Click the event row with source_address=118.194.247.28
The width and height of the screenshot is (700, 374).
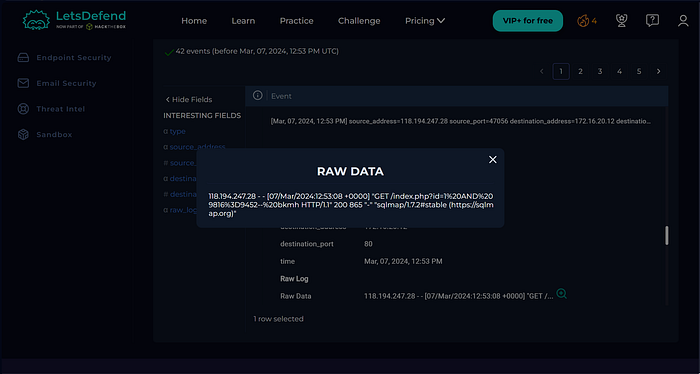click(461, 121)
